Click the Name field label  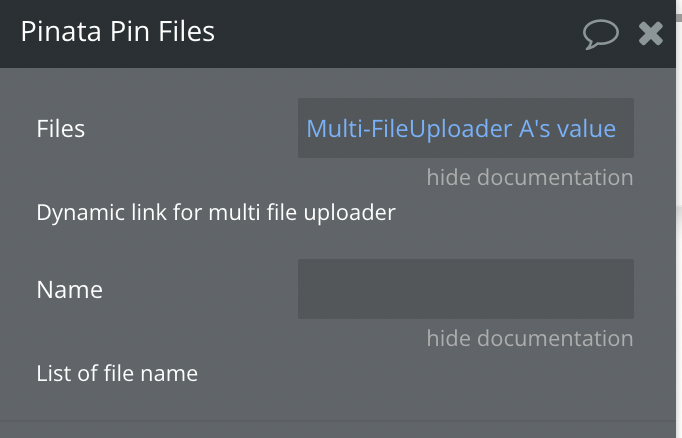[x=70, y=290]
